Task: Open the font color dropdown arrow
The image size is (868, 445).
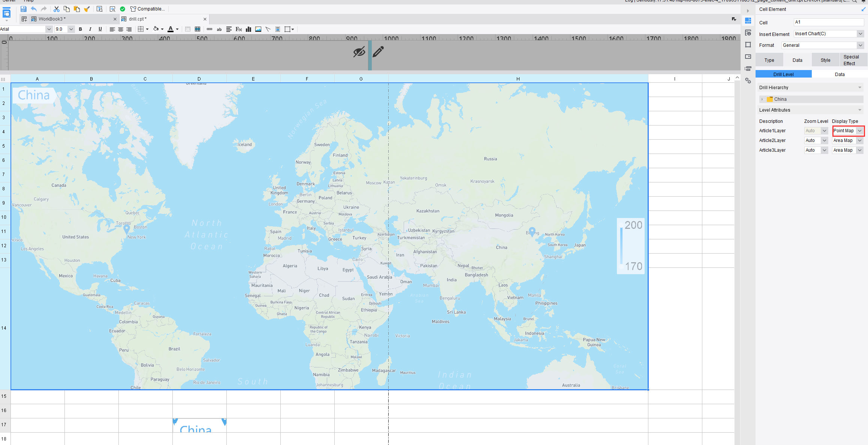Action: point(177,29)
